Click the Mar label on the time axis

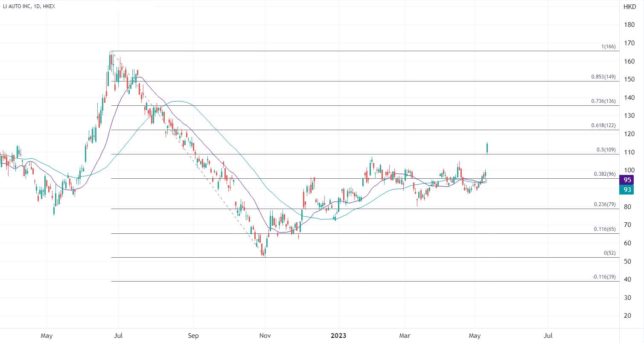[x=405, y=335]
